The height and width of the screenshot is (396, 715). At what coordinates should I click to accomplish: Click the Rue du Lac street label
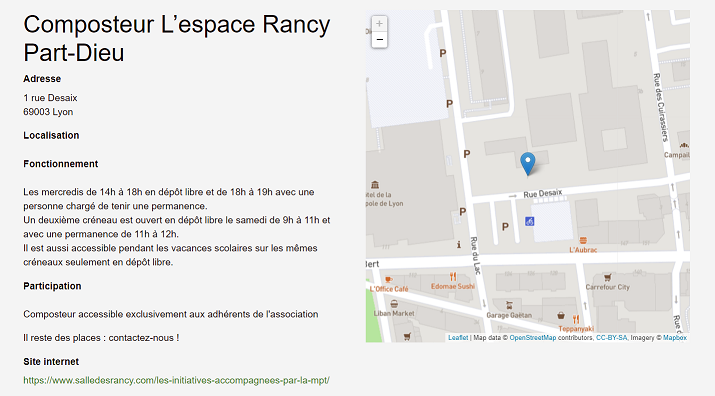coord(476,255)
